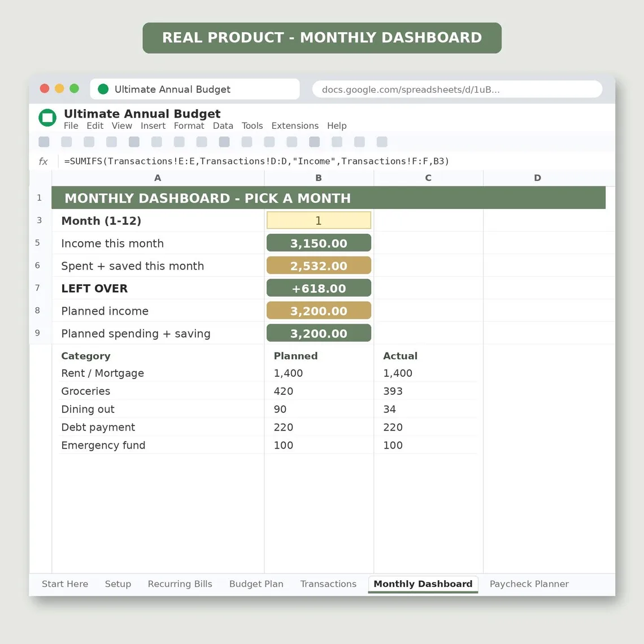Click the LEFT OVER label

click(94, 289)
